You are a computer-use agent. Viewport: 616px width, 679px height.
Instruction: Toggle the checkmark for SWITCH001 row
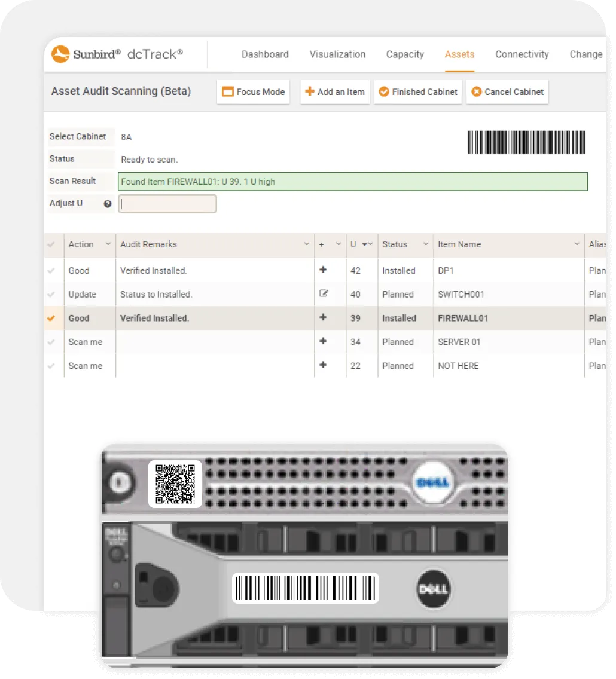(51, 295)
